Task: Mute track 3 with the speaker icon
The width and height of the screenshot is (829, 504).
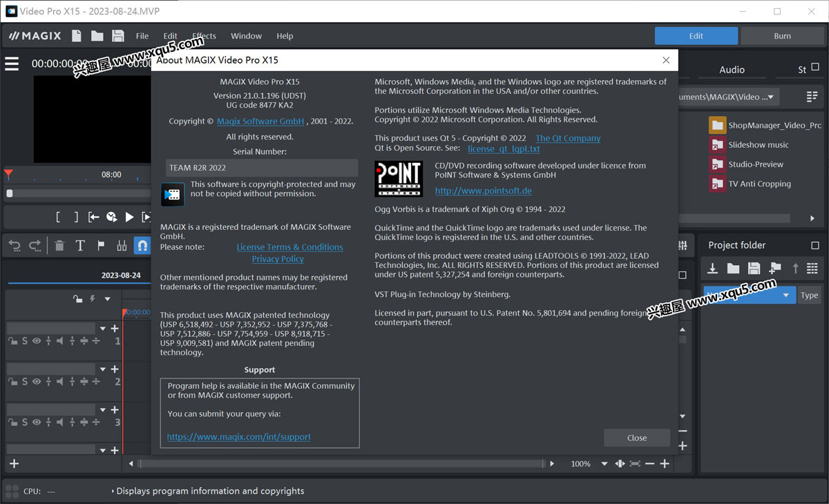Action: 60,423
